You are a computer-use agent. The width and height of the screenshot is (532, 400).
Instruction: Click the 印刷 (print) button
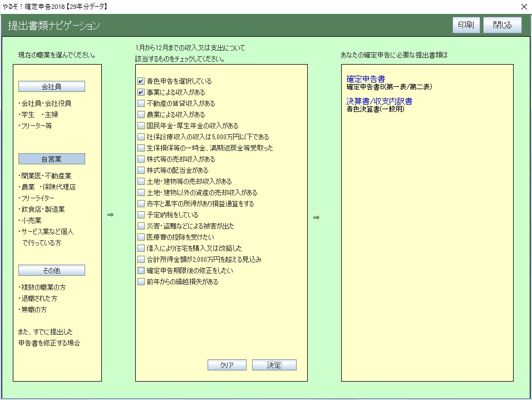tap(466, 26)
